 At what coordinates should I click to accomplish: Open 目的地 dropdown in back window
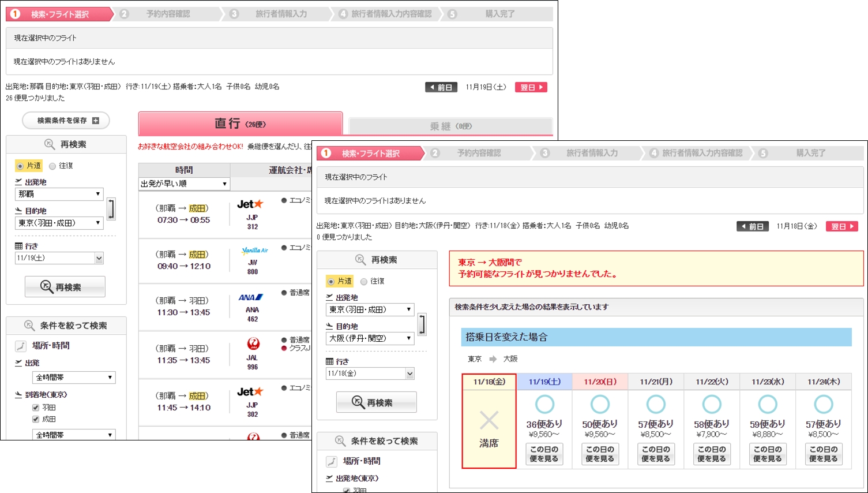coord(59,223)
